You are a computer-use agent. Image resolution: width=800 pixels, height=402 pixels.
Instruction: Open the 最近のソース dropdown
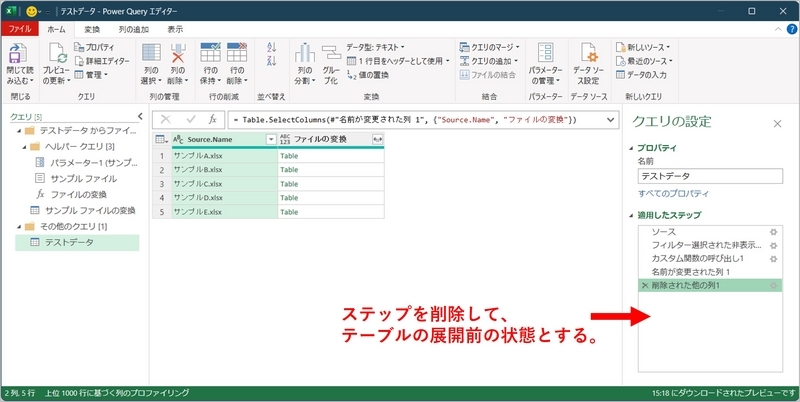point(644,61)
